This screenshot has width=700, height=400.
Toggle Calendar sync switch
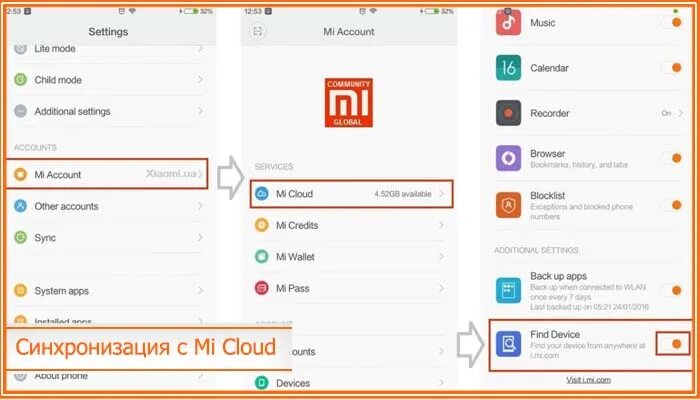pyautogui.click(x=672, y=68)
